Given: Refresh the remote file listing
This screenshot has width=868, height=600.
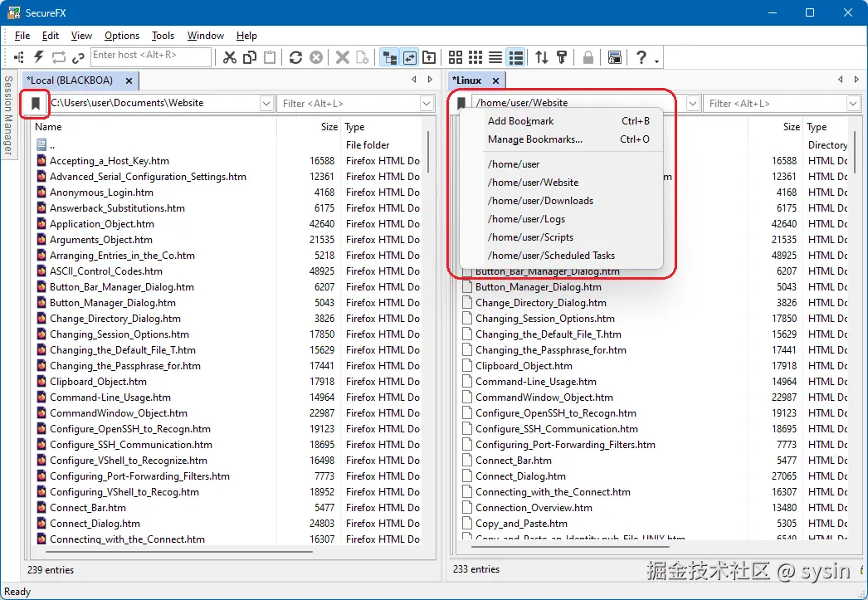Looking at the screenshot, I should tap(295, 57).
